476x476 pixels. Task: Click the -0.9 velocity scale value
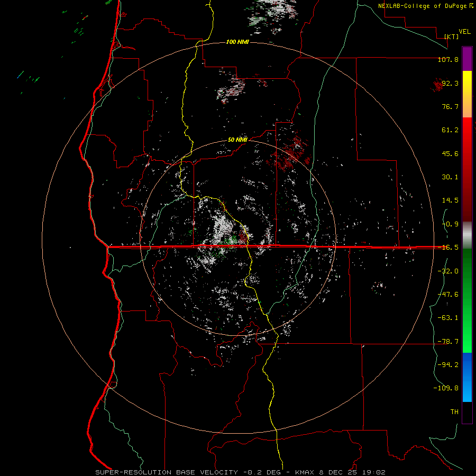tap(450, 224)
